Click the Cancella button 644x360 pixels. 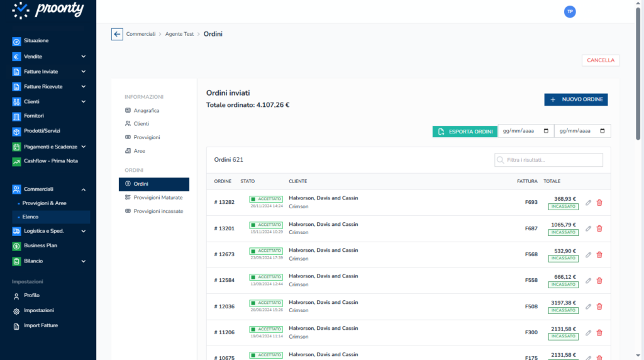click(x=600, y=60)
